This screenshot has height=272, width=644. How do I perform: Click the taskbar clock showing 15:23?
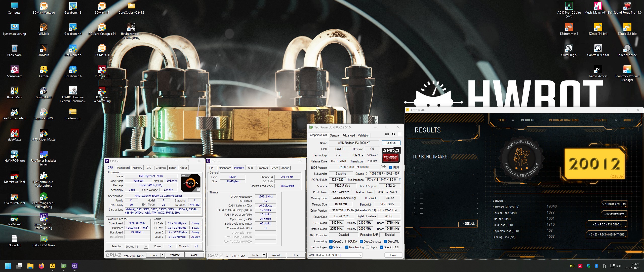click(x=632, y=266)
